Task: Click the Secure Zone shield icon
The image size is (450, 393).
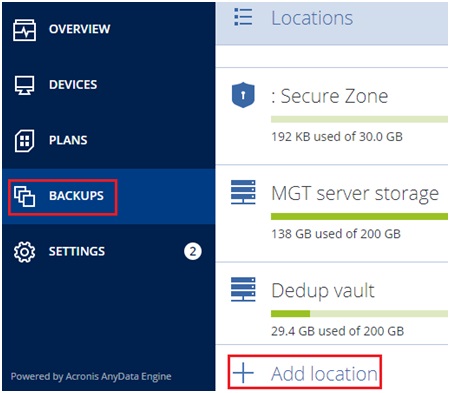Action: (x=243, y=95)
